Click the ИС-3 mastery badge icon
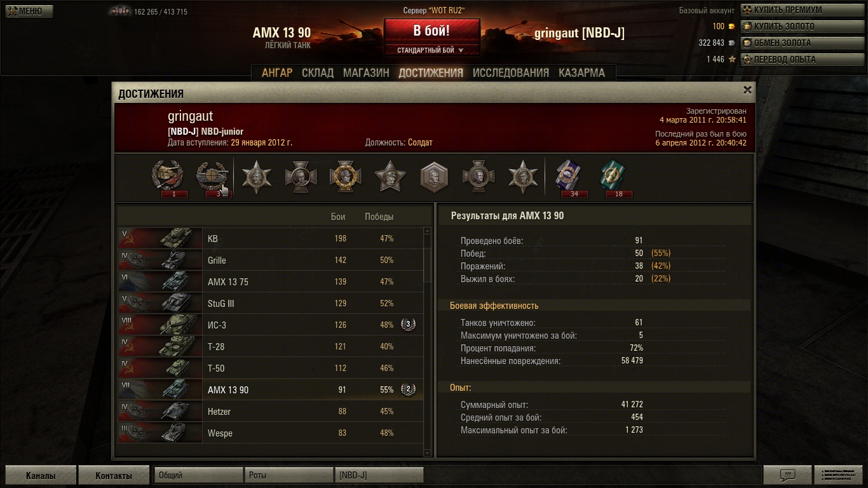This screenshot has height=488, width=868. 409,325
